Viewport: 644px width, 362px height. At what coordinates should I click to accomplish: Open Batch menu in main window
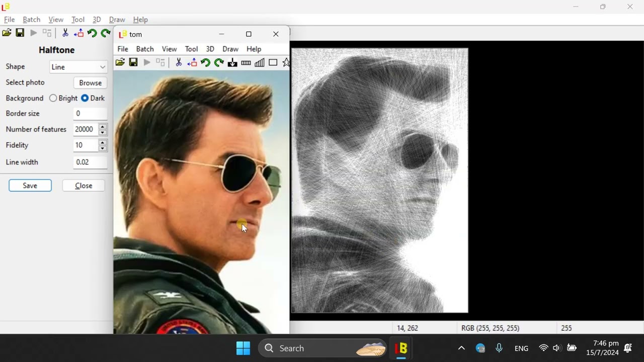coord(31,20)
